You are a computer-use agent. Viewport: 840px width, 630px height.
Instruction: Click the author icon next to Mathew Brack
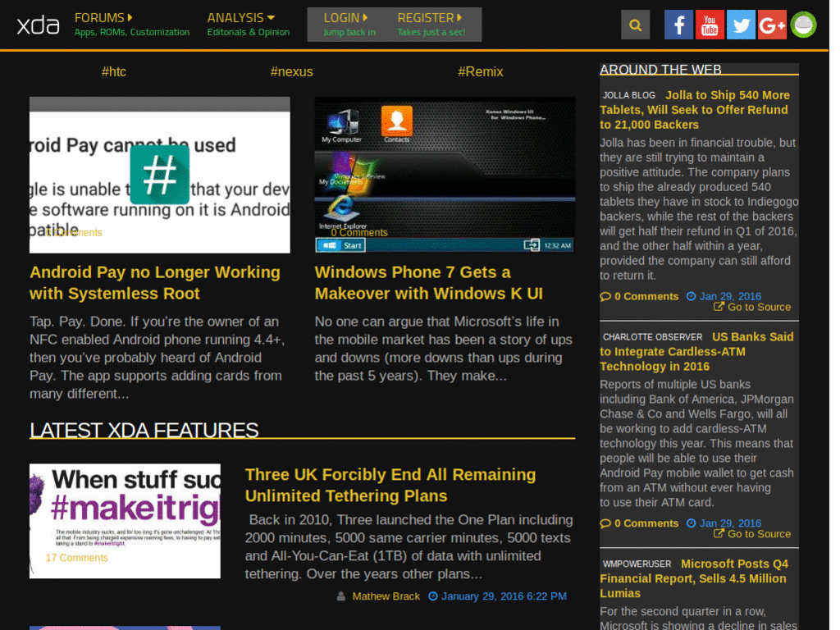(x=341, y=596)
